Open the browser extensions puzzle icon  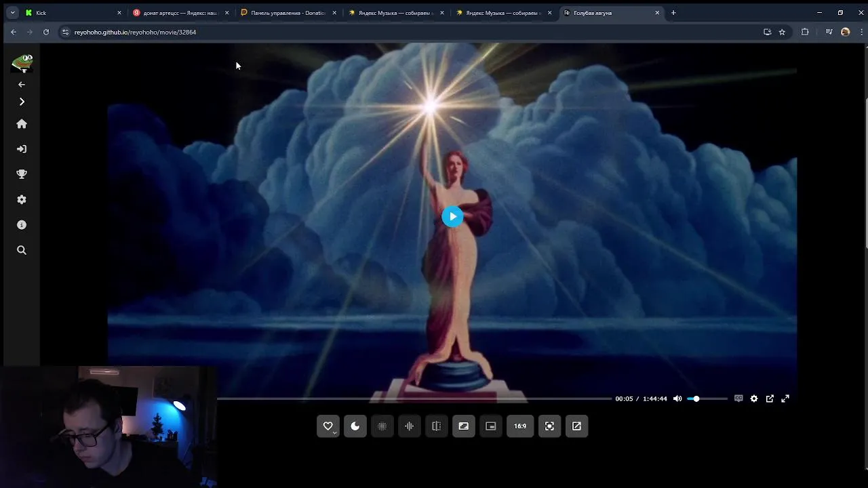tap(805, 32)
